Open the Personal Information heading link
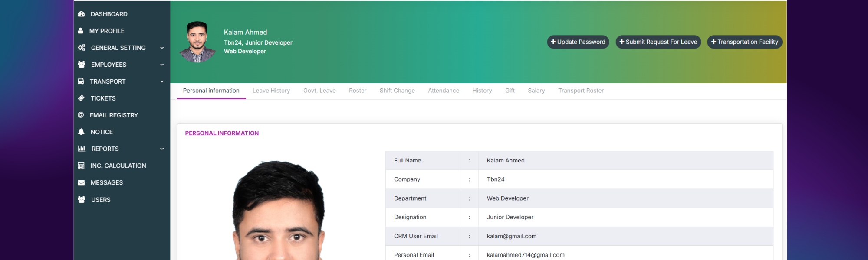 [222, 133]
